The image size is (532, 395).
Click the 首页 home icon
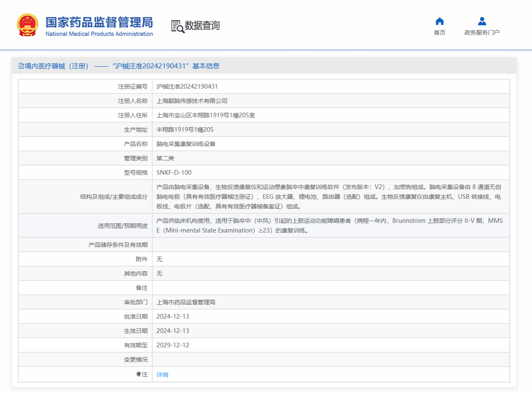click(x=440, y=21)
